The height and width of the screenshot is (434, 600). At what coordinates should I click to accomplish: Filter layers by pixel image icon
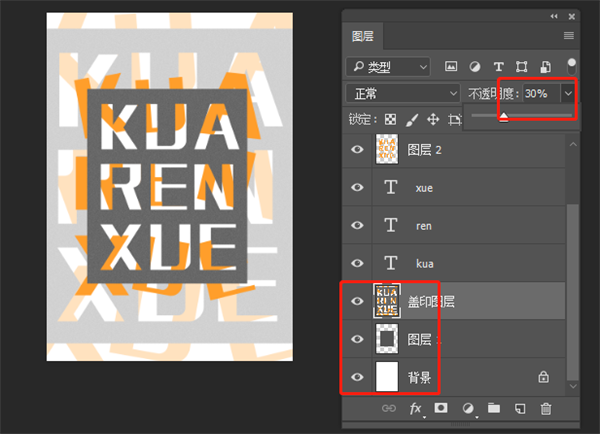451,67
